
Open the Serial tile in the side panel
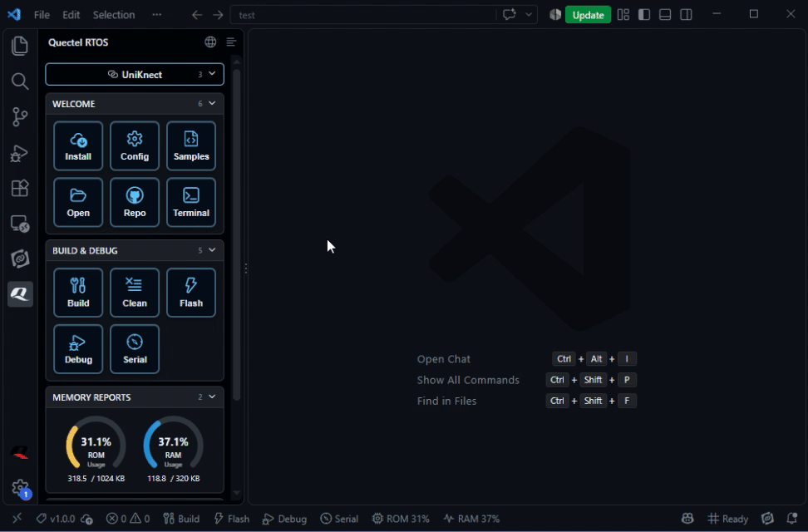135,349
